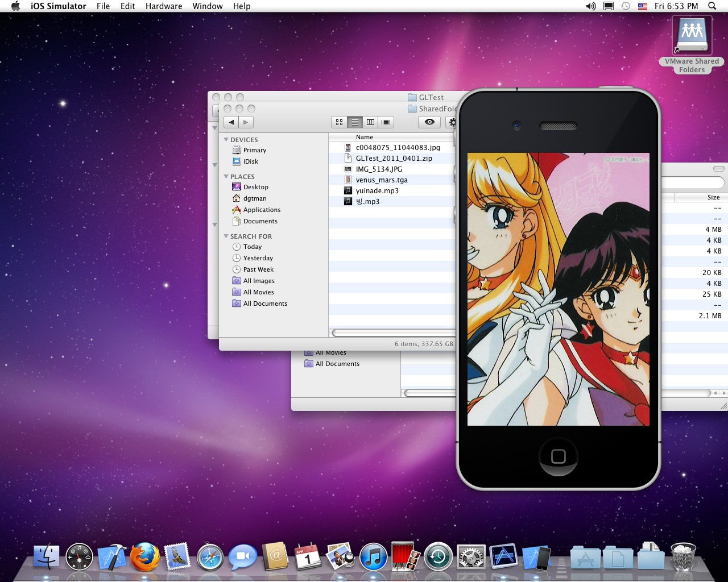Collapse the DEVICES sidebar section

point(226,140)
